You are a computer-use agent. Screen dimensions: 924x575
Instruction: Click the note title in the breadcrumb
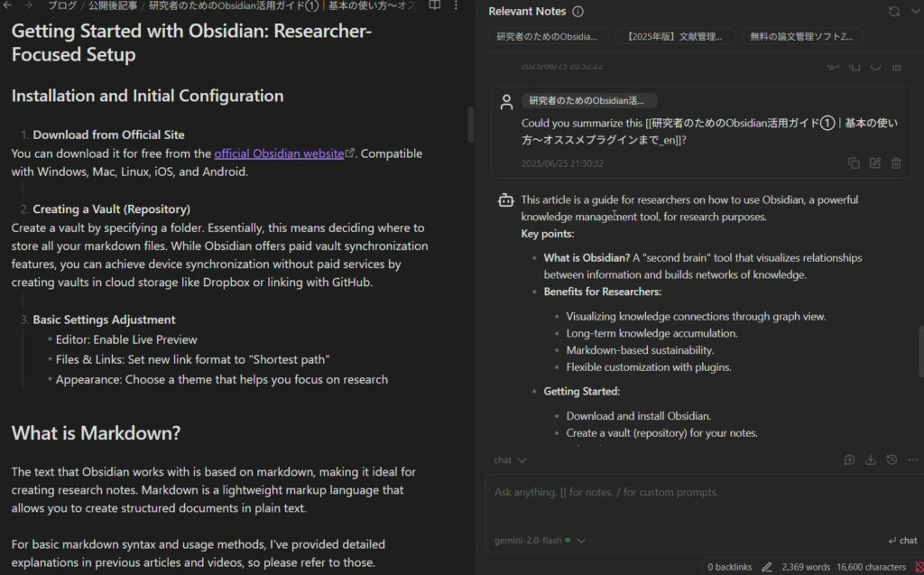pyautogui.click(x=282, y=6)
